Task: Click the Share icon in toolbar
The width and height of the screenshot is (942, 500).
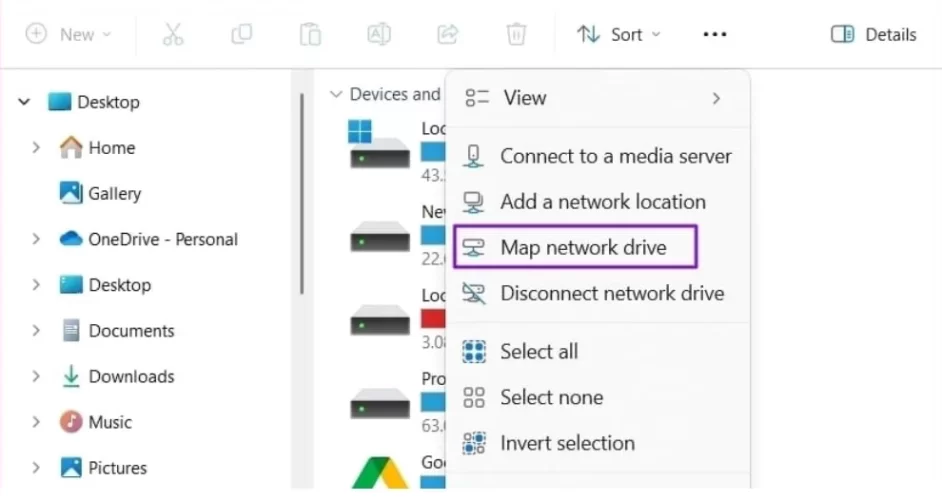Action: click(x=447, y=34)
